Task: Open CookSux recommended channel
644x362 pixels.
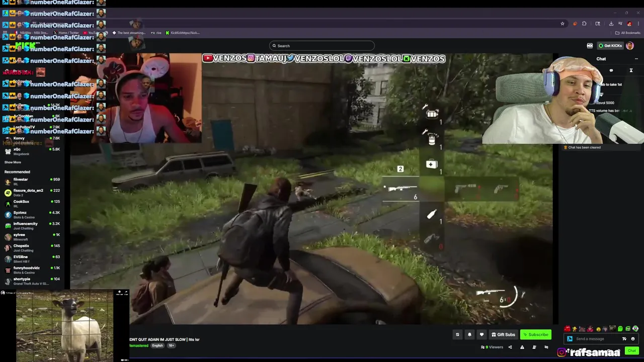Action: [31, 204]
